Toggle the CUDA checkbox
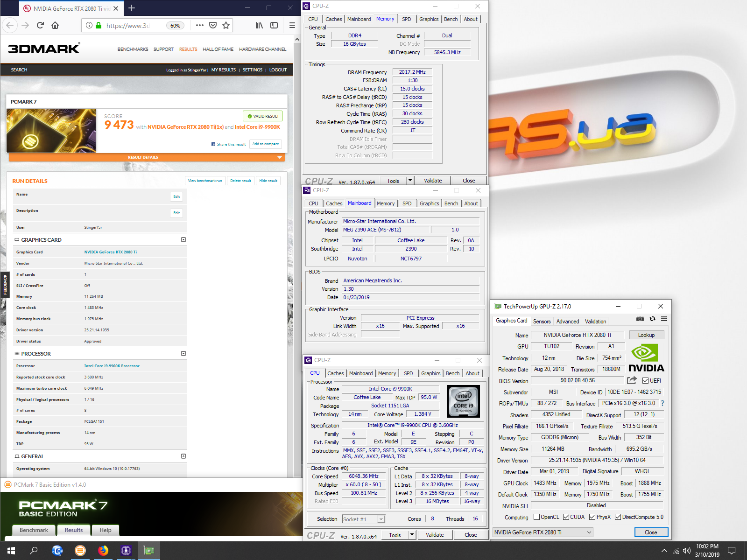The image size is (747, 560). [x=566, y=517]
